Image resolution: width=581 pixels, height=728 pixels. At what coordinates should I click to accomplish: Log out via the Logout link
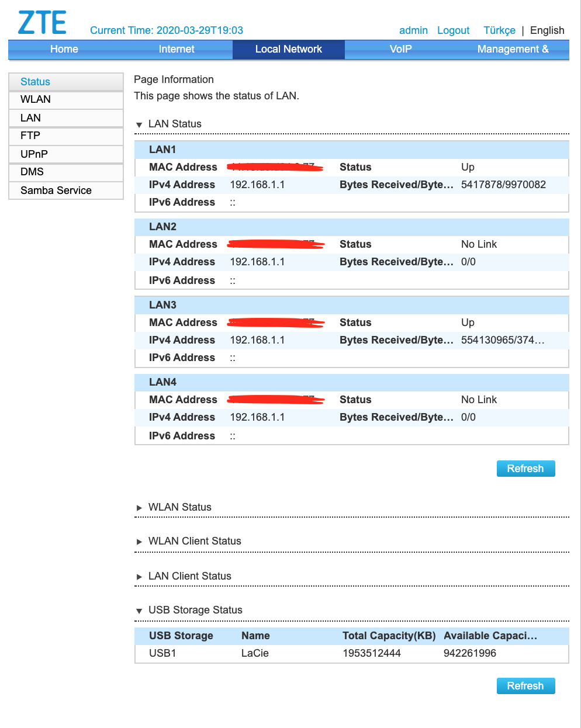pyautogui.click(x=453, y=30)
